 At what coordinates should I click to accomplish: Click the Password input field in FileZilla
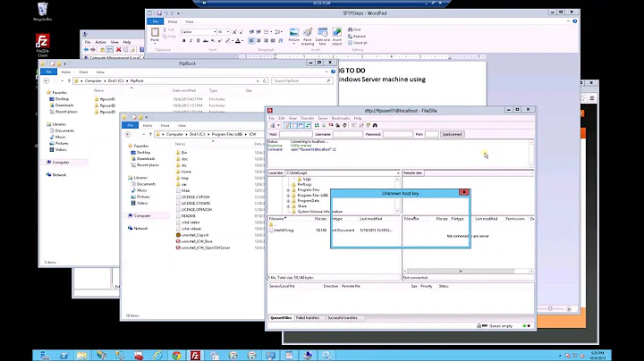[x=398, y=134]
